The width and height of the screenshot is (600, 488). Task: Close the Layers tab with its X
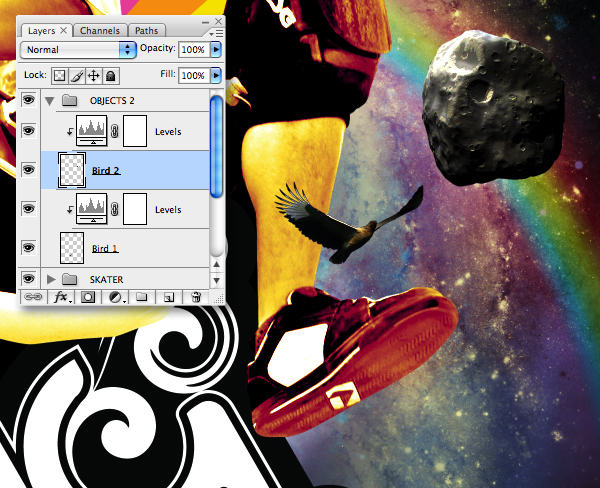(64, 30)
